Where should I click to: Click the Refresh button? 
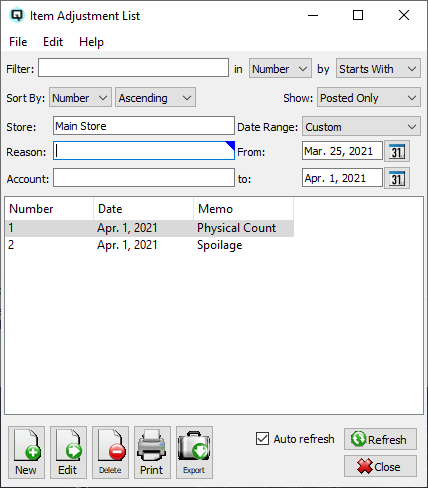[x=380, y=439]
